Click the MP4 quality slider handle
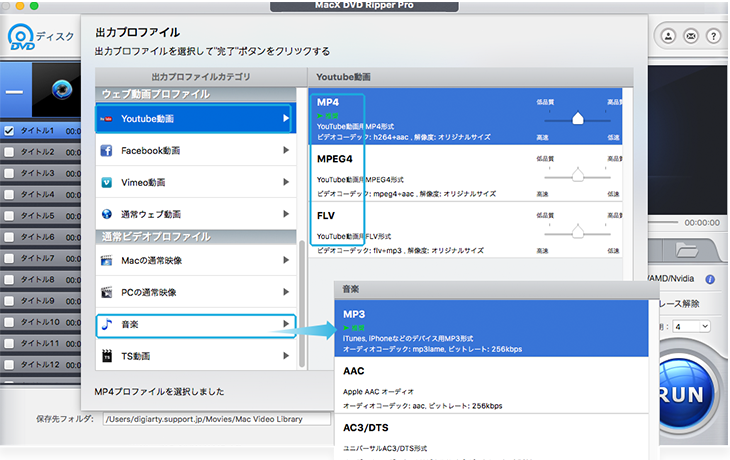 tap(577, 119)
